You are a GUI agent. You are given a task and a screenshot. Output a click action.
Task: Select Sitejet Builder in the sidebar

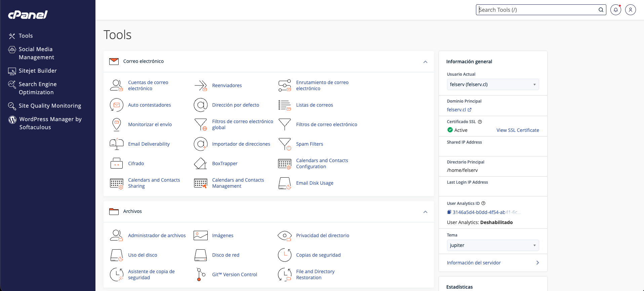tap(38, 71)
